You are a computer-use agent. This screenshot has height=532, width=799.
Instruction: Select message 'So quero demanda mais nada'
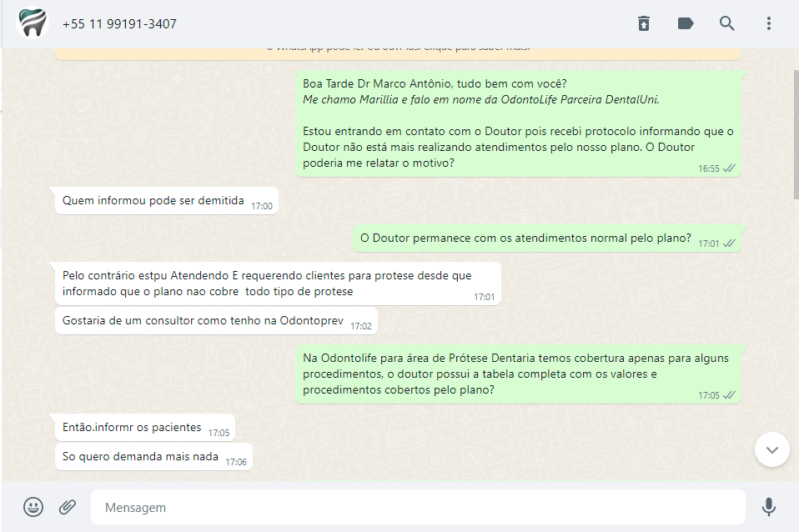(153, 457)
